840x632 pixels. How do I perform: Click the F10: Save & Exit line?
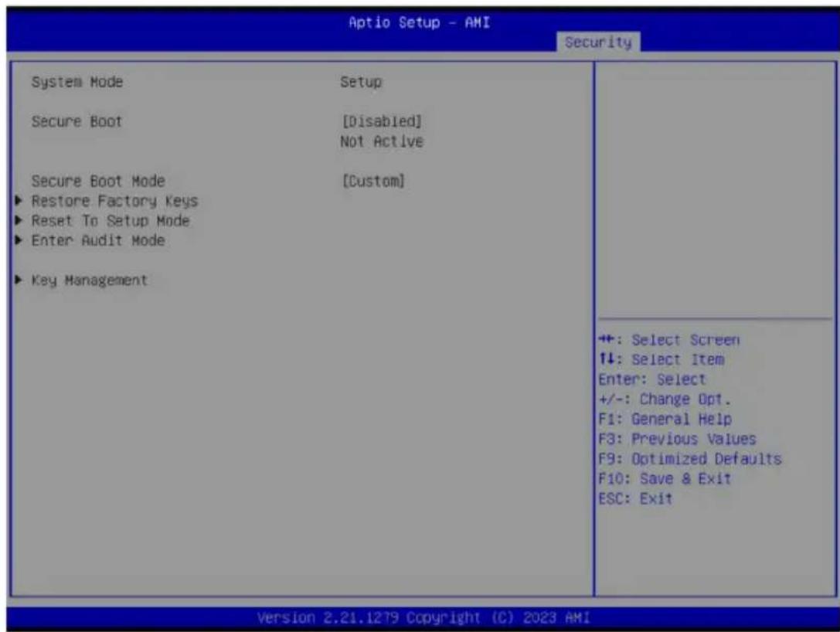click(665, 479)
